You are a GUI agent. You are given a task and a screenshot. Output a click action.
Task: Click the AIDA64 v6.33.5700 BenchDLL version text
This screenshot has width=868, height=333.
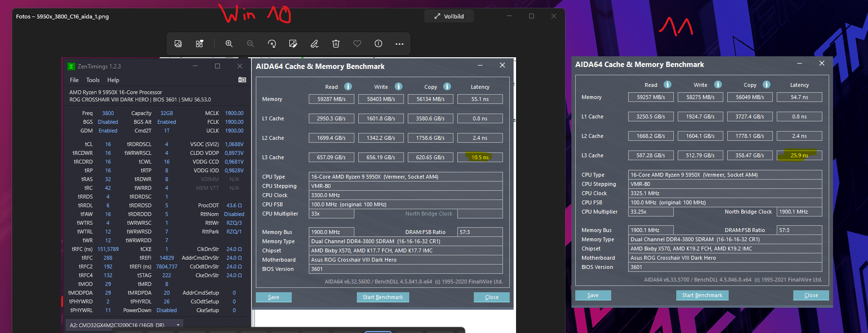click(733, 280)
